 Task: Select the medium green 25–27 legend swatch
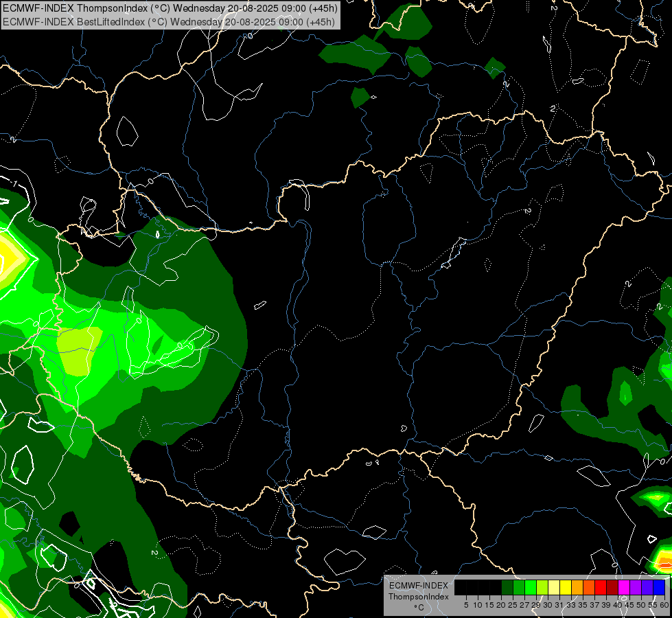tap(519, 587)
